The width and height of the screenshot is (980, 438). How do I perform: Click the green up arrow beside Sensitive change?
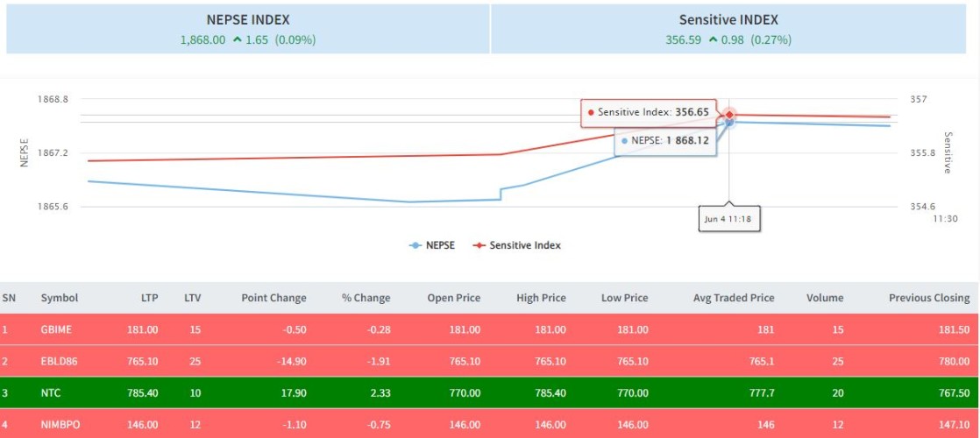(714, 40)
